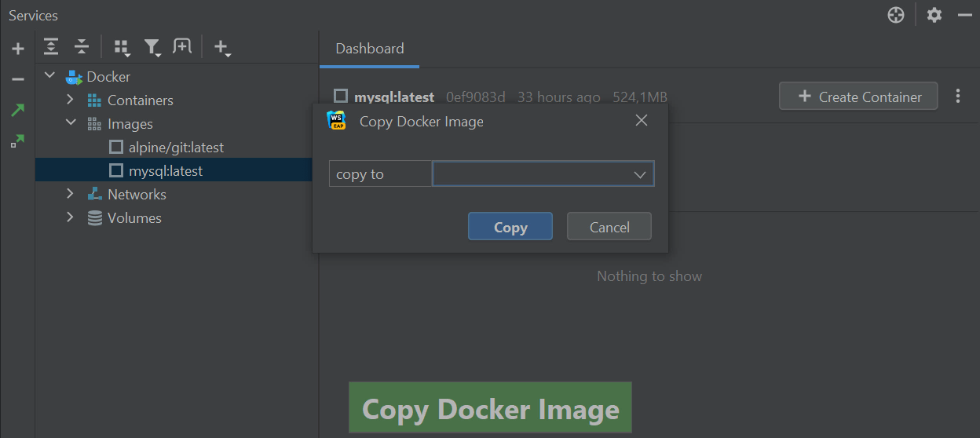Open the Filter services icon
The image size is (980, 438).
152,48
